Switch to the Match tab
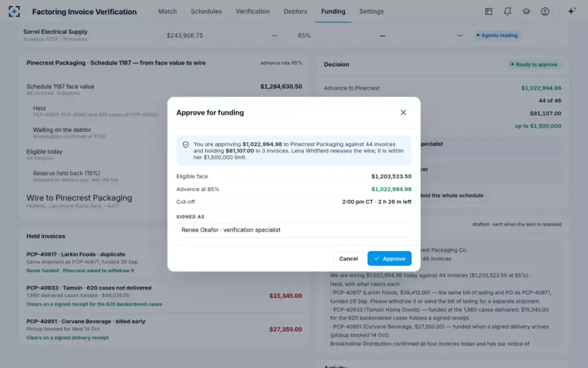The height and width of the screenshot is (368, 588). [x=168, y=11]
